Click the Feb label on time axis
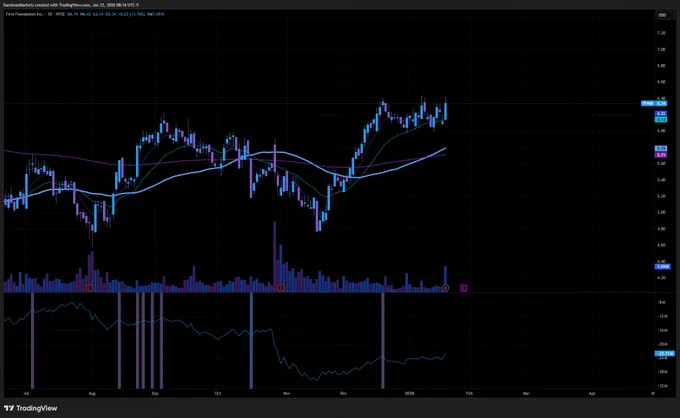This screenshot has width=680, height=418. point(469,394)
